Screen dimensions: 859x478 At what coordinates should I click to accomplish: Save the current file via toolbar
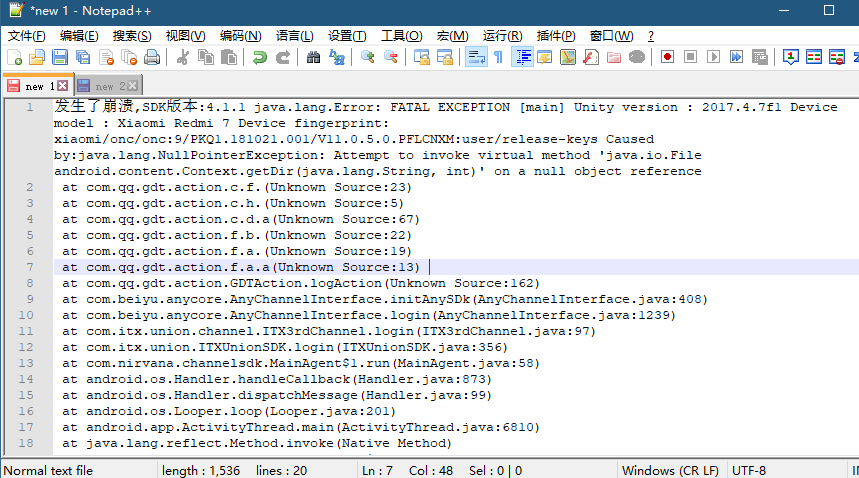coord(60,57)
